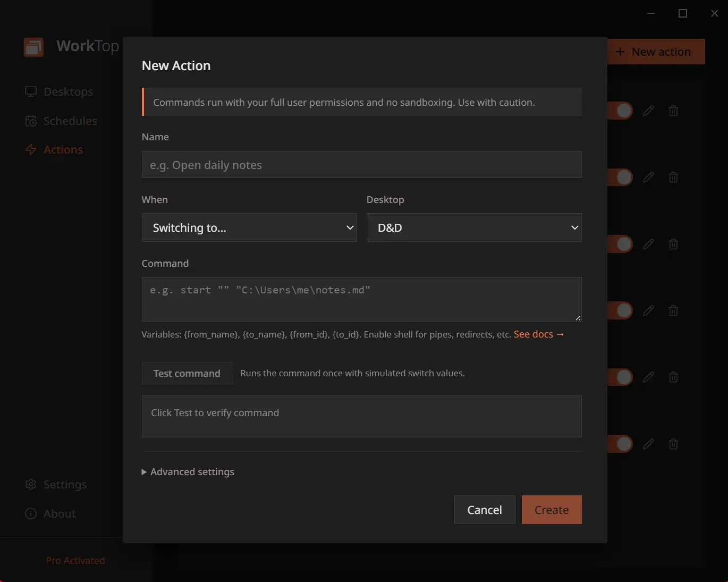728x582 pixels.
Task: Go to Desktops in the sidebar
Action: click(59, 91)
